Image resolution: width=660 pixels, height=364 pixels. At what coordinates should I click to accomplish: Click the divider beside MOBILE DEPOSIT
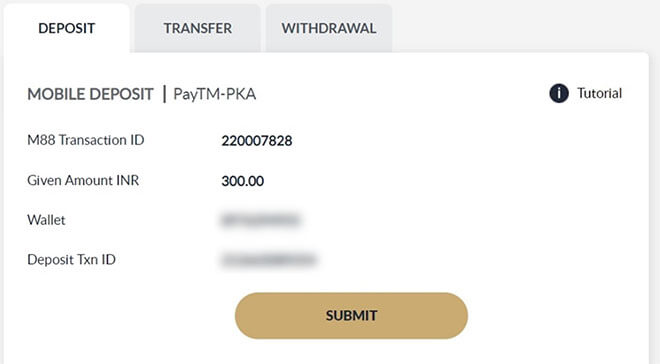coord(164,94)
